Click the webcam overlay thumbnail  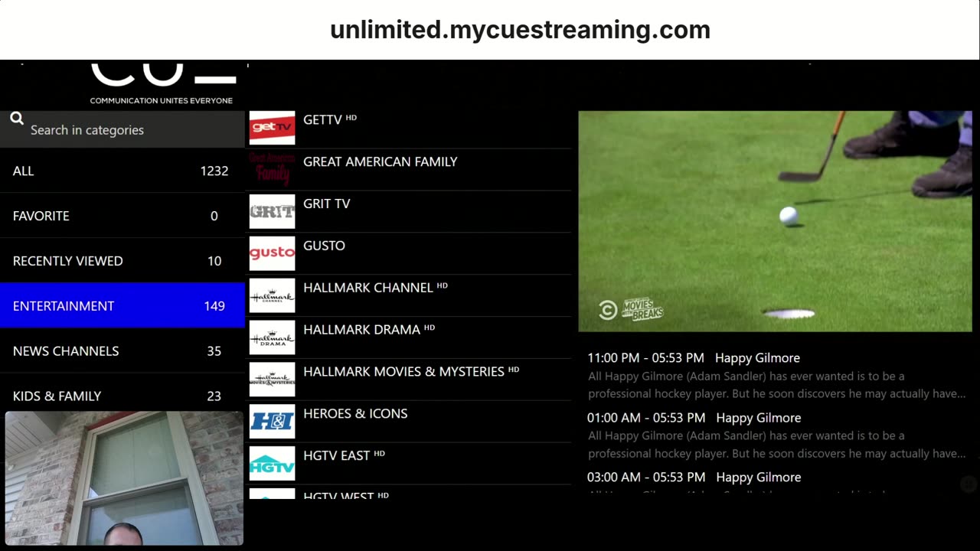pos(124,478)
